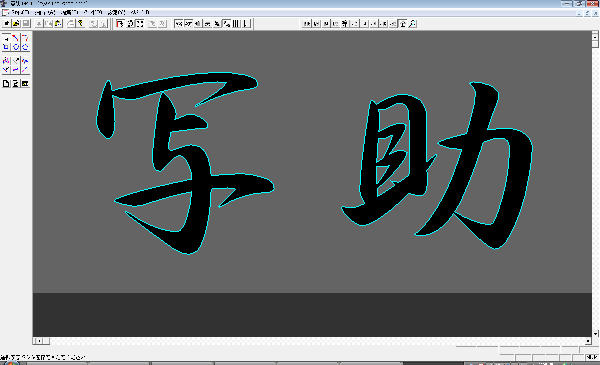Click the dark figure icon in the right toolbar
The height and width of the screenshot is (365, 600).
tap(345, 24)
